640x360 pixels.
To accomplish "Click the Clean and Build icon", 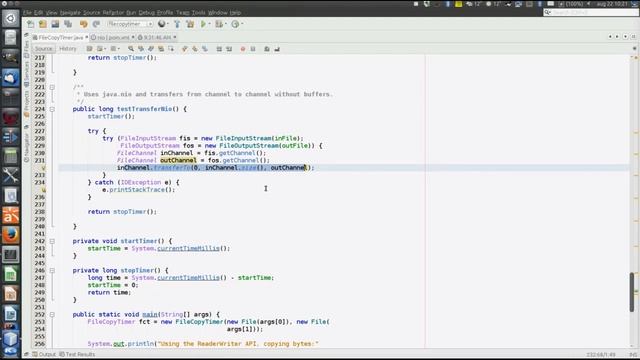I will (x=190, y=24).
